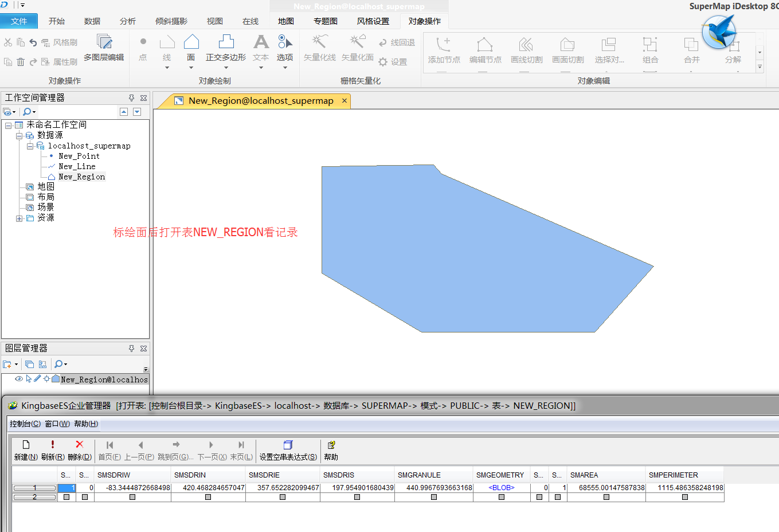Screen dimensions: 779x532
Task: Open 控制台(C) menu in KingbaseES
Action: (x=25, y=424)
